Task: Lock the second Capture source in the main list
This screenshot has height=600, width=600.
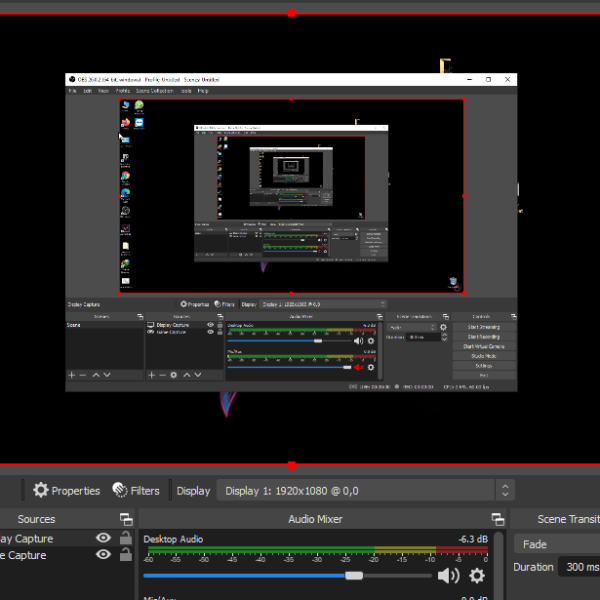Action: point(126,554)
